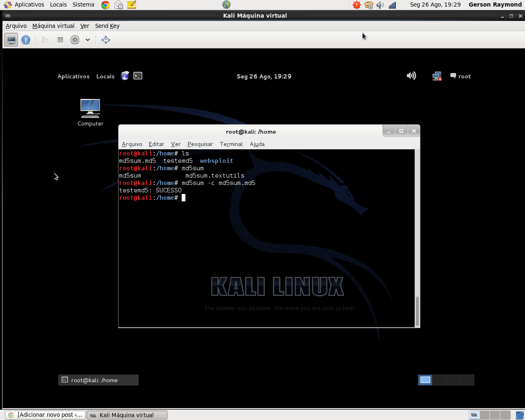This screenshot has height=420, width=525.
Task: Open terminal Arquivo menu
Action: tap(132, 144)
